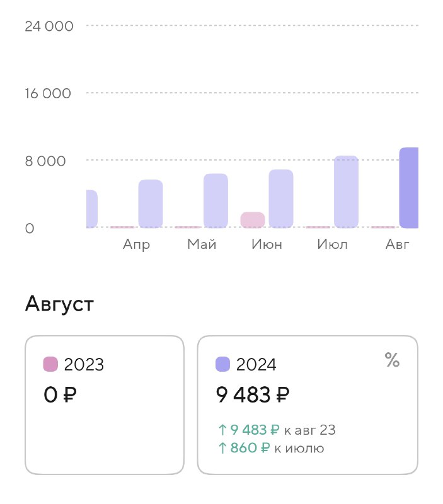Click the green arrow beside 860 ₽
Viewport: 443px width, 504px height.
(x=222, y=448)
